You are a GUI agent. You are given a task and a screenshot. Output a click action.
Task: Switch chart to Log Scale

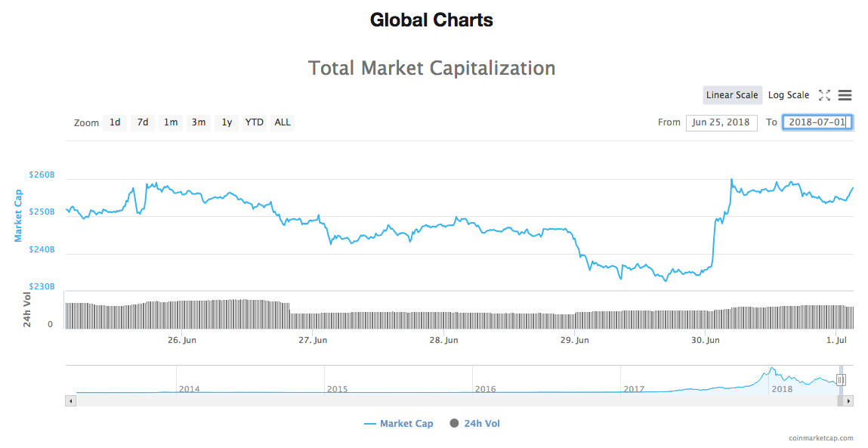[x=788, y=95]
